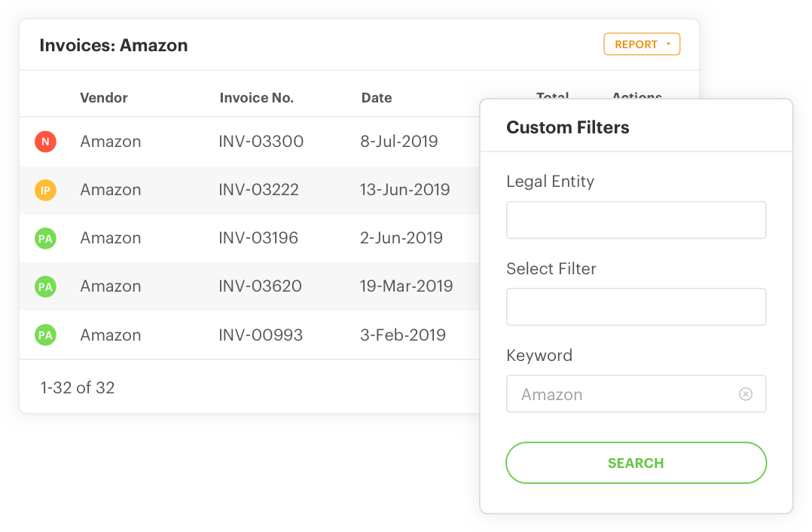Sort by the Vendor column header
The height and width of the screenshot is (532, 812).
tap(103, 97)
